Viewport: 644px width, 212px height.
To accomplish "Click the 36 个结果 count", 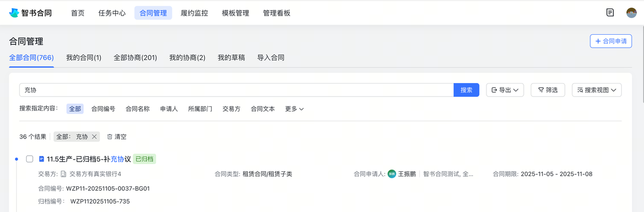I will click(x=33, y=136).
